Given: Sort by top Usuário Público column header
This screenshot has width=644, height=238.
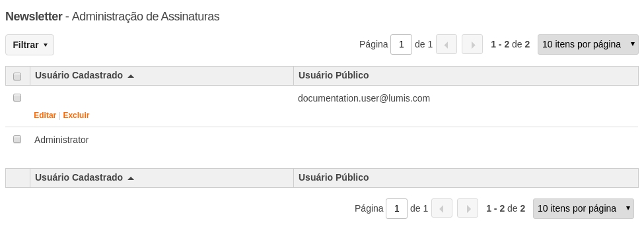Looking at the screenshot, I should (x=334, y=75).
